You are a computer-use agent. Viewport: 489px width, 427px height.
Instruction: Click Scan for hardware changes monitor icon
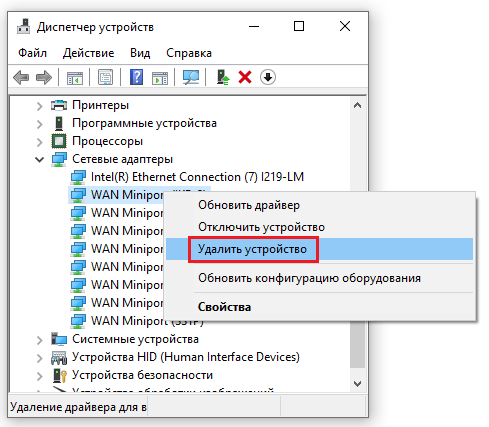click(x=191, y=77)
